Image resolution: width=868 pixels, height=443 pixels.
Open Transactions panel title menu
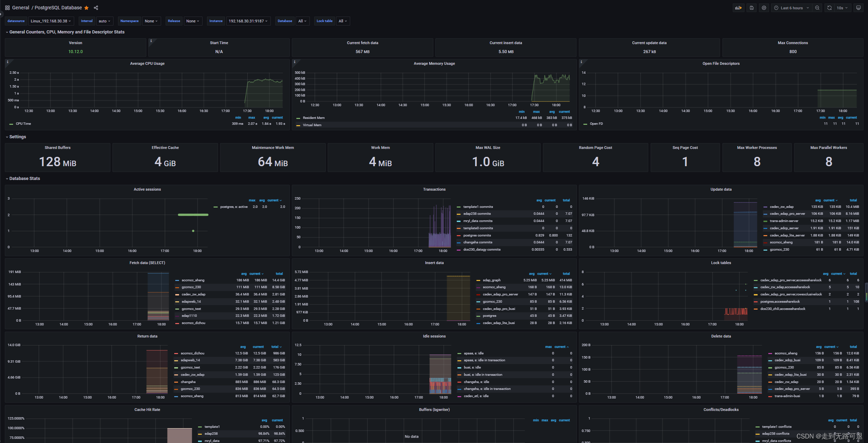pos(434,189)
